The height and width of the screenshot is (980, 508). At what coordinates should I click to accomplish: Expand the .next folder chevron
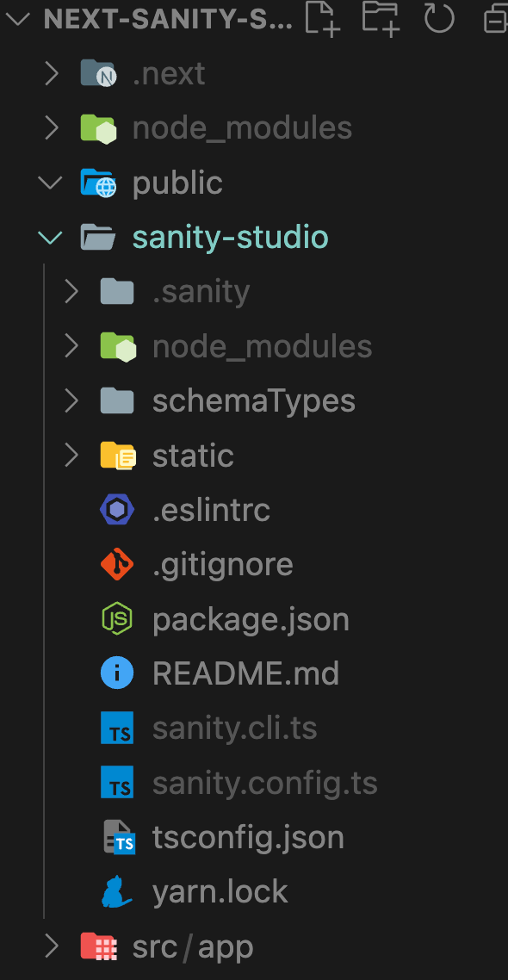[52, 74]
